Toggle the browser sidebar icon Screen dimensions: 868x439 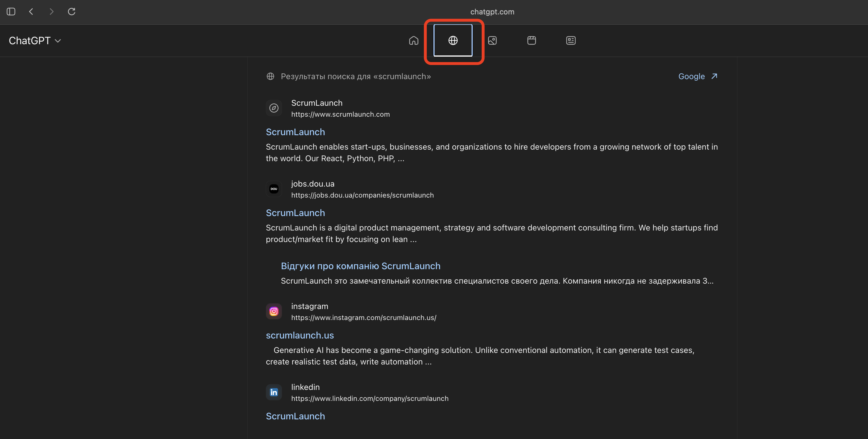[x=11, y=12]
